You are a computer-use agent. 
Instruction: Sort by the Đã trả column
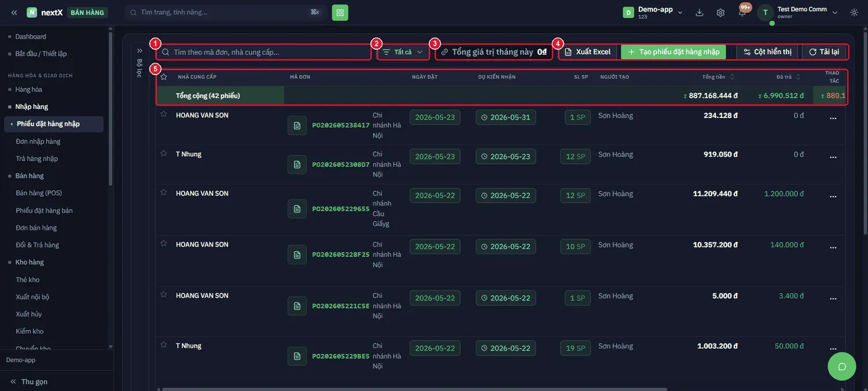pos(788,77)
